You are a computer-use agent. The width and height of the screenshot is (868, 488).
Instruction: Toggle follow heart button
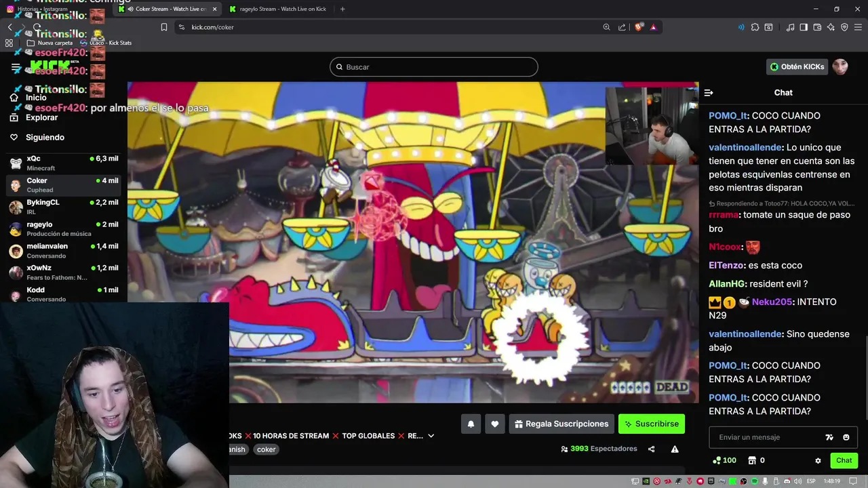tap(495, 424)
